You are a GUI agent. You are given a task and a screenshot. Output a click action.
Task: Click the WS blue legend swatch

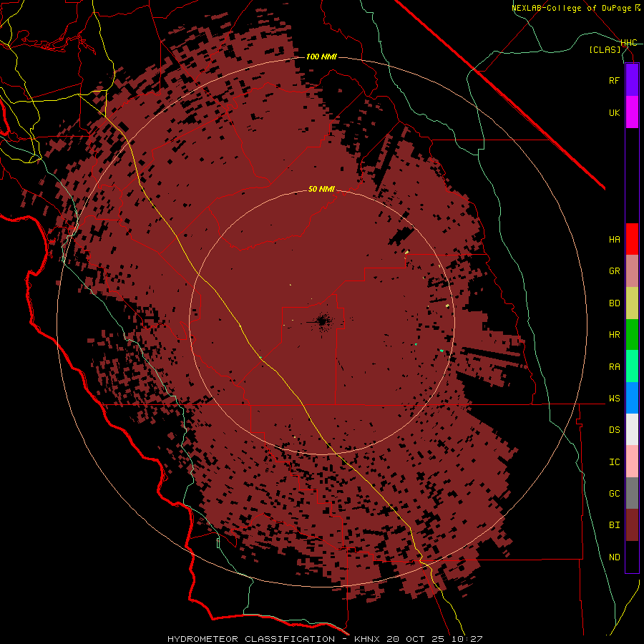632,398
